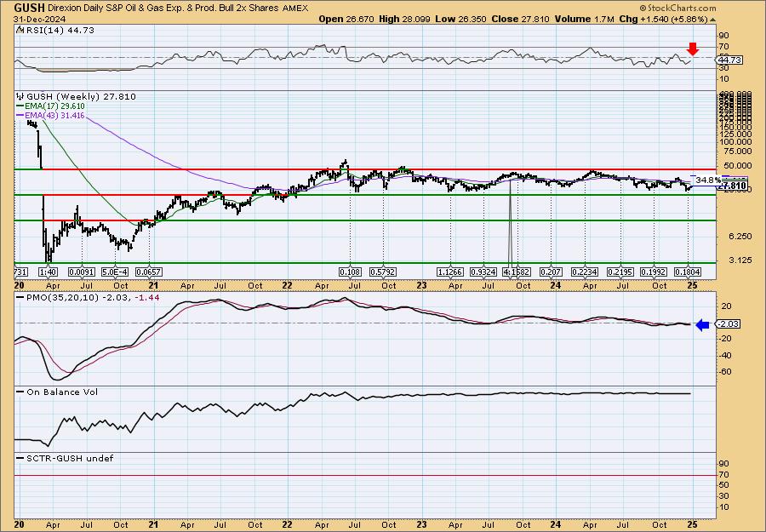Click the GUSH (Weekly) 27.810 legend label
This screenshot has width=766, height=532.
point(81,96)
